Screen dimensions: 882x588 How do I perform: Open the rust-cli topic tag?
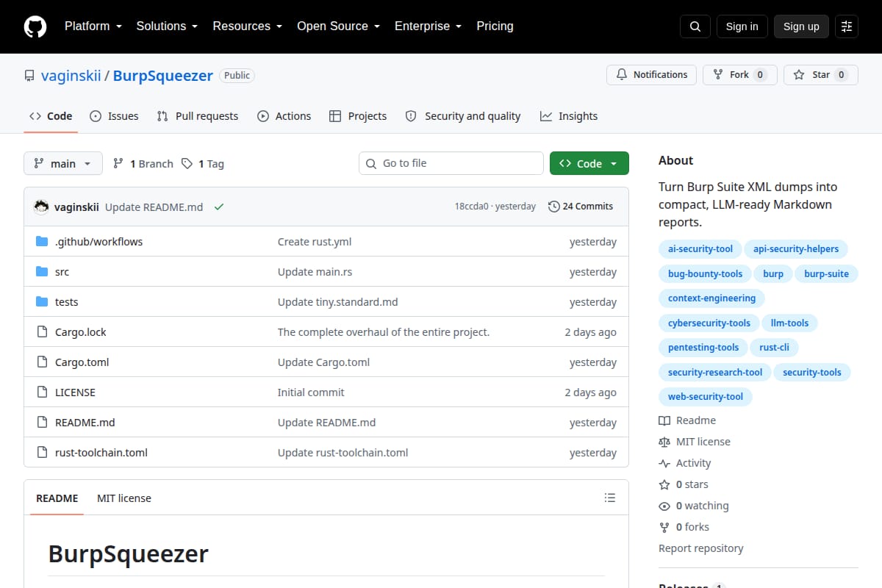point(774,347)
